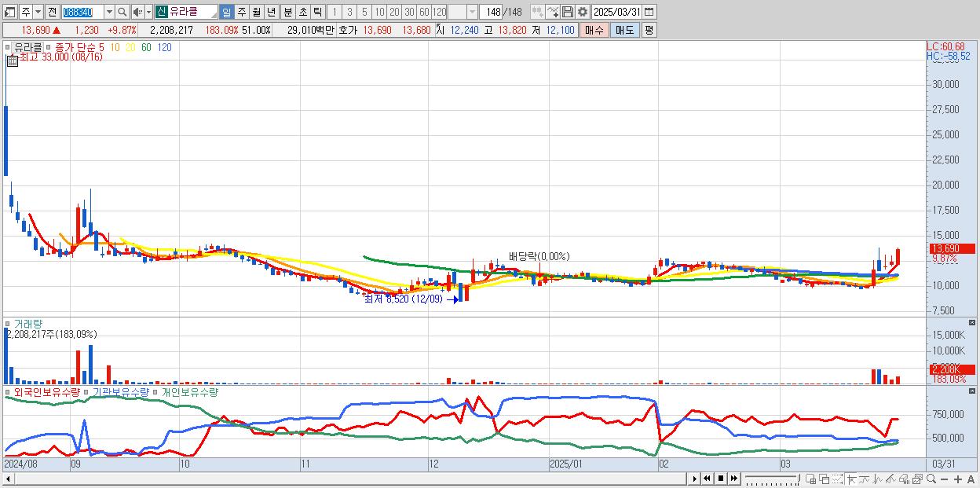This screenshot has width=980, height=488.
Task: Click the rewind button in bottom bar
Action: click(708, 479)
